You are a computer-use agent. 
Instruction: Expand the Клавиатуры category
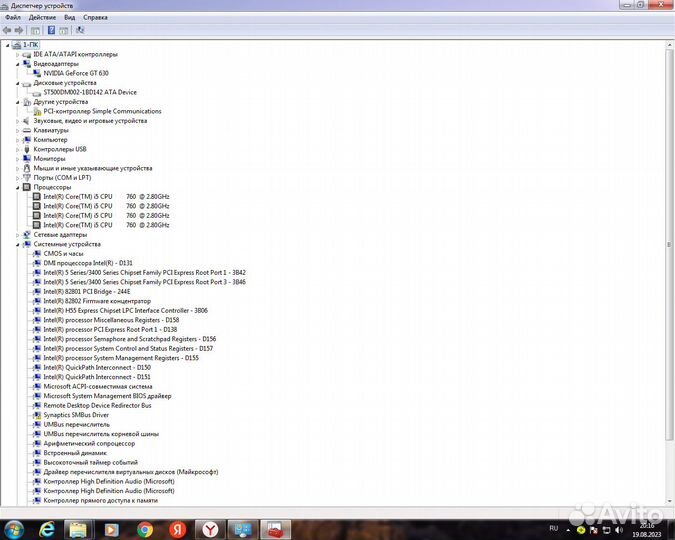18,130
